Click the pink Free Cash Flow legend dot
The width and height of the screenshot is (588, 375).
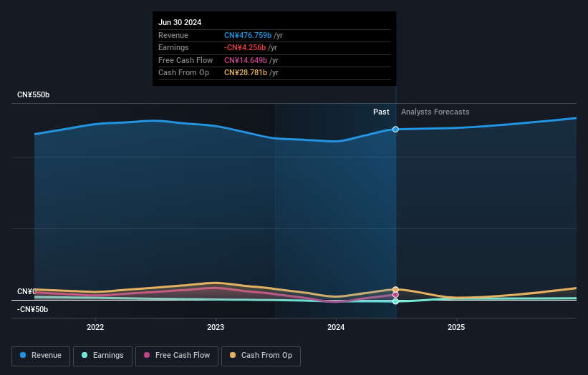point(147,355)
